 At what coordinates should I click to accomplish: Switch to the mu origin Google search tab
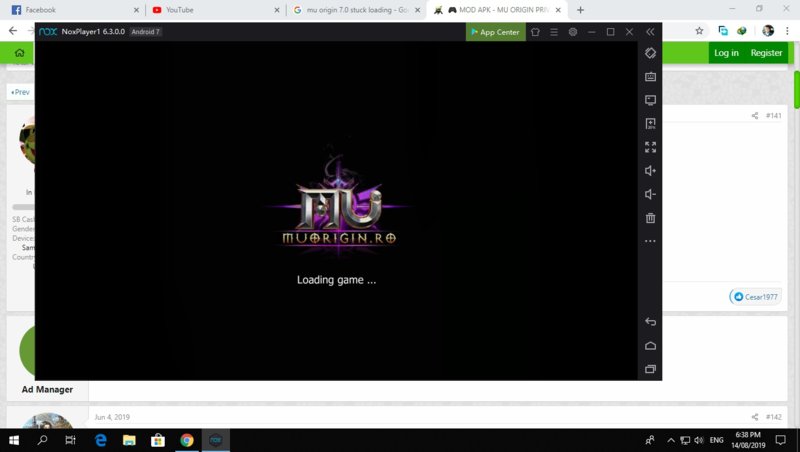pos(356,10)
